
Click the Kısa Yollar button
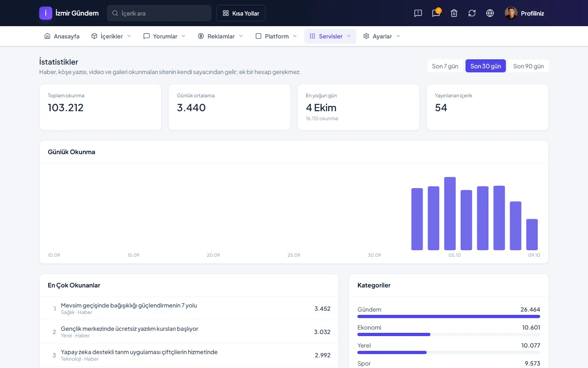241,13
